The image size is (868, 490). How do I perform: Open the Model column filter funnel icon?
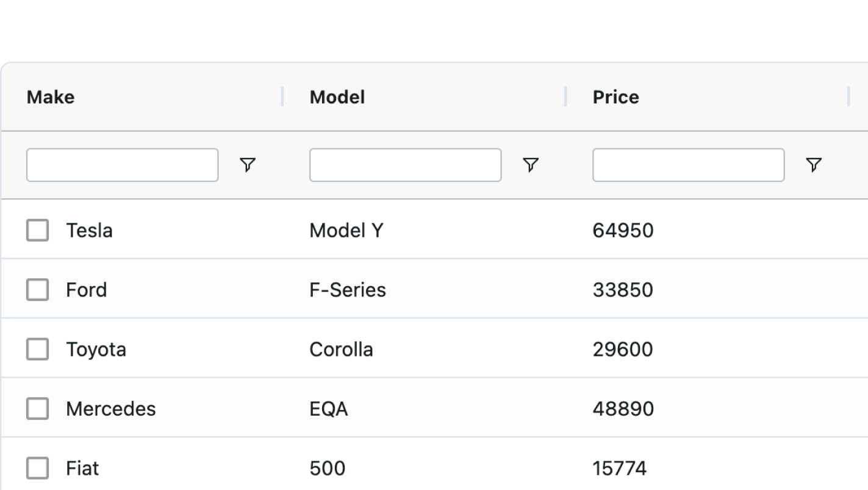(x=531, y=165)
